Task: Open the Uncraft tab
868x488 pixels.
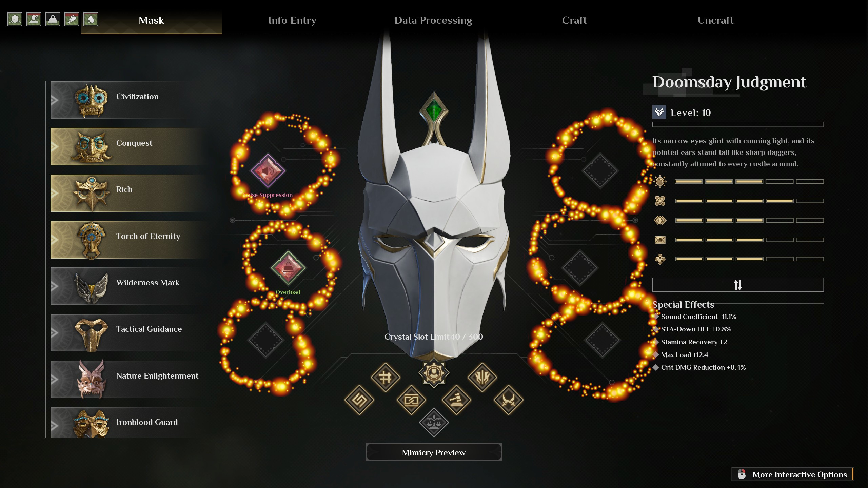Action: [715, 20]
